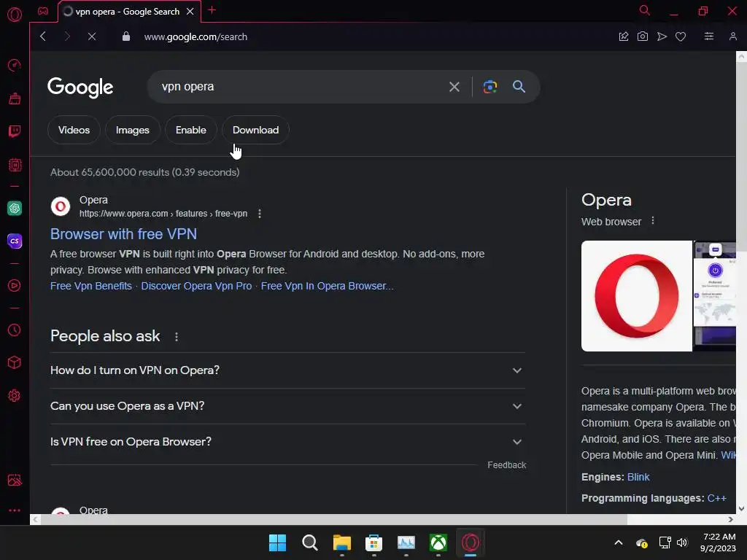Close the vpn opera tab

(x=190, y=12)
